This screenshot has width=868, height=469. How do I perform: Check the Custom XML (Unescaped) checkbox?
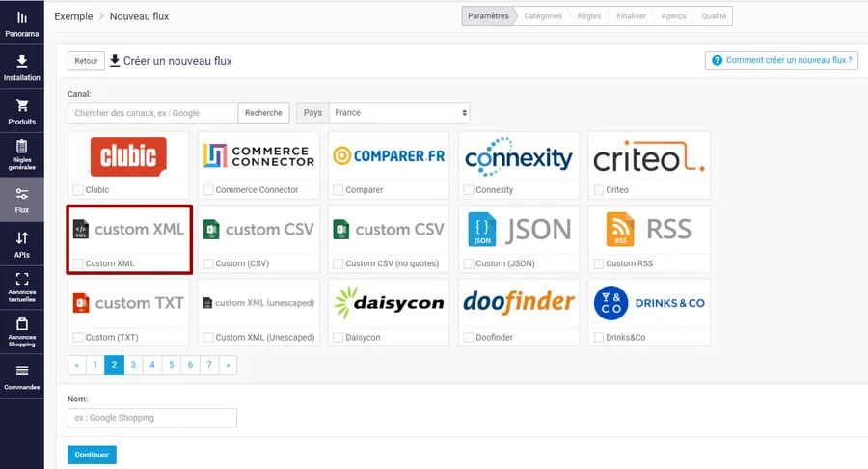[x=208, y=337]
